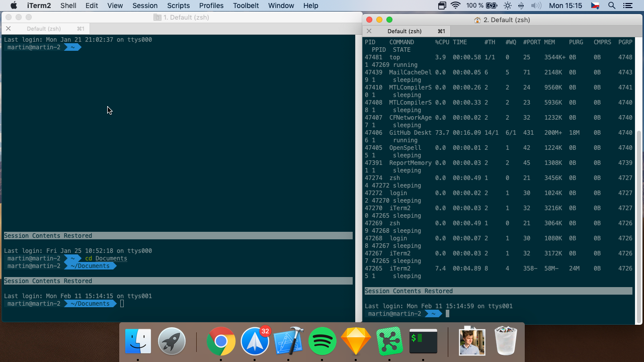The width and height of the screenshot is (644, 362).
Task: Open Xcode from the dock
Action: pyautogui.click(x=288, y=341)
